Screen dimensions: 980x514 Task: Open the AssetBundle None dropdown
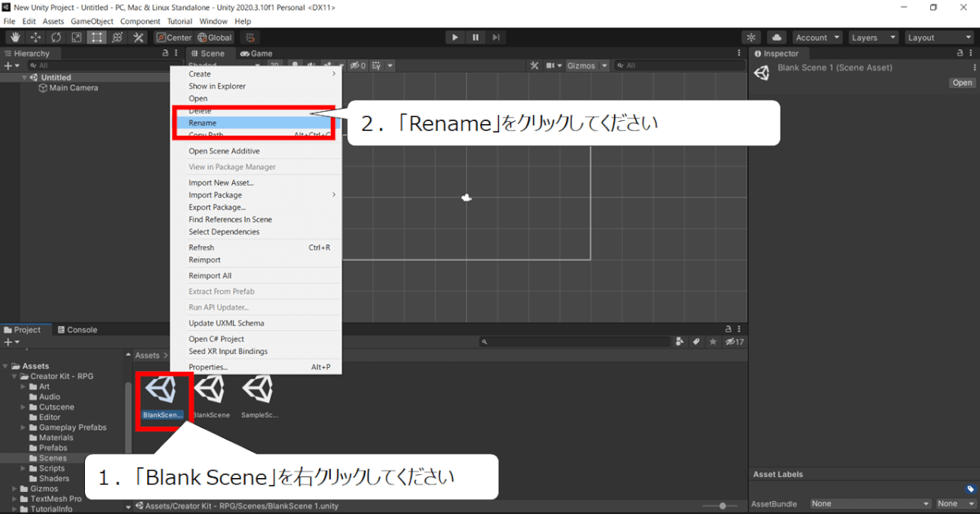[x=871, y=504]
